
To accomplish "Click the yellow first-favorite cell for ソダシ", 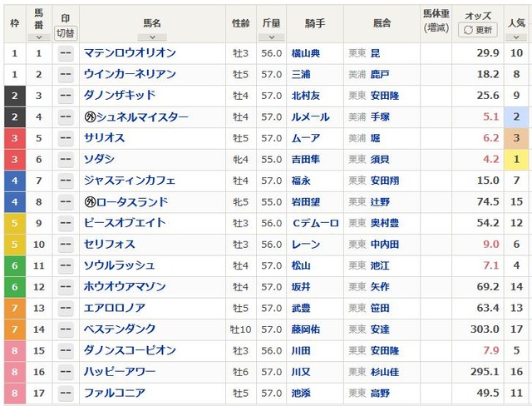I will point(516,159).
